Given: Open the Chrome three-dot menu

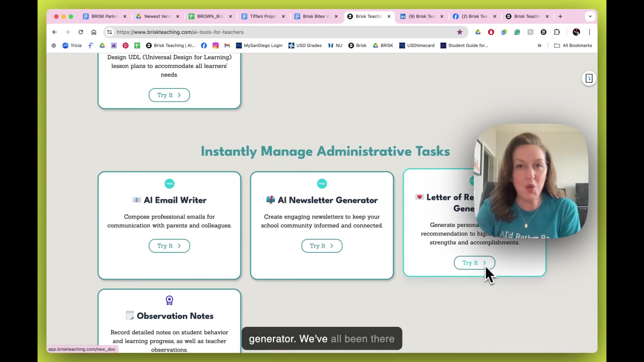Looking at the screenshot, I should pyautogui.click(x=589, y=32).
